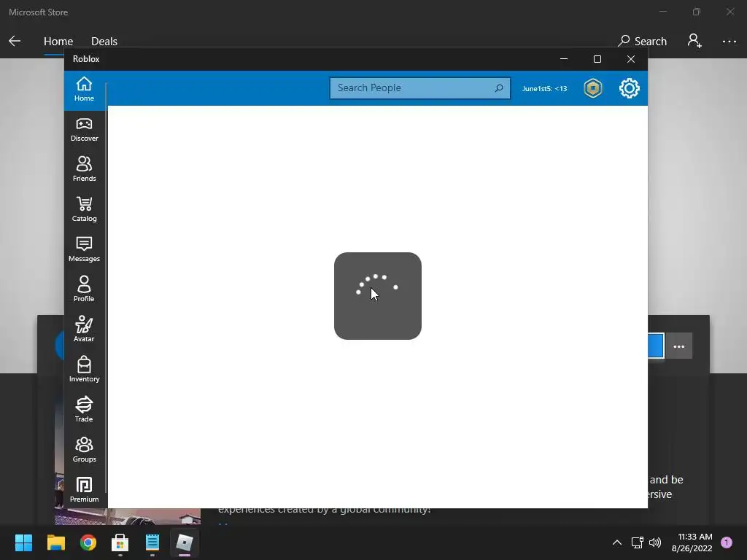The width and height of the screenshot is (747, 560).
Task: Launch Google Chrome from the taskbar
Action: point(88,542)
